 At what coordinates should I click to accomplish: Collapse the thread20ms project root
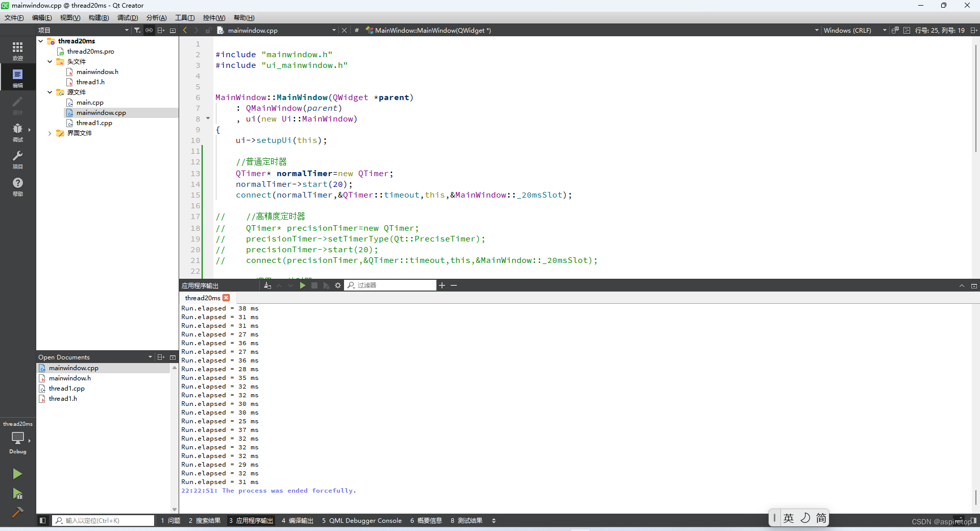click(x=41, y=41)
